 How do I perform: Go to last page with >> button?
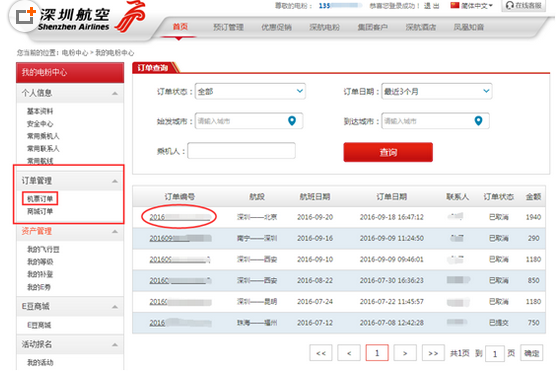pyautogui.click(x=433, y=353)
